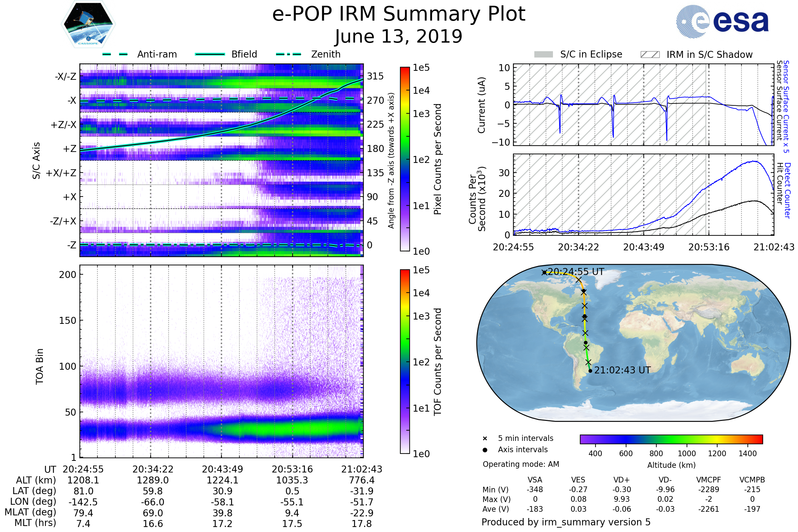Viewport: 798px width, 532px height.
Task: Click the Zenith dash-dot legend marker
Action: point(288,54)
